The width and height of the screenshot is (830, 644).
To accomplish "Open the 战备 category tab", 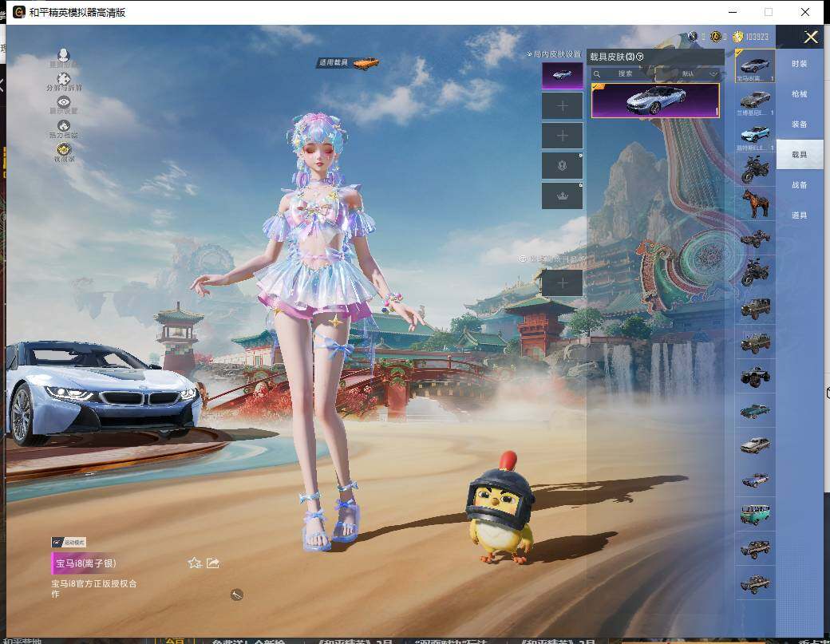I will click(x=799, y=184).
